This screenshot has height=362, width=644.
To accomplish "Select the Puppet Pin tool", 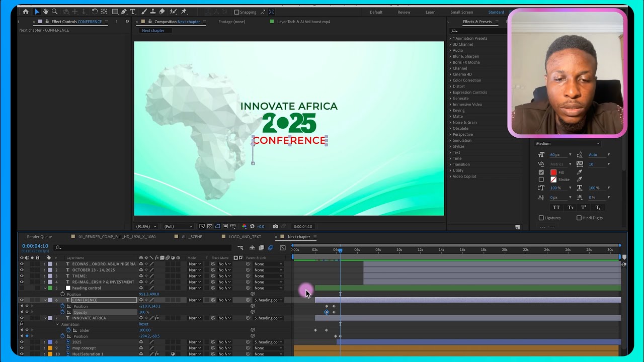I will (184, 12).
